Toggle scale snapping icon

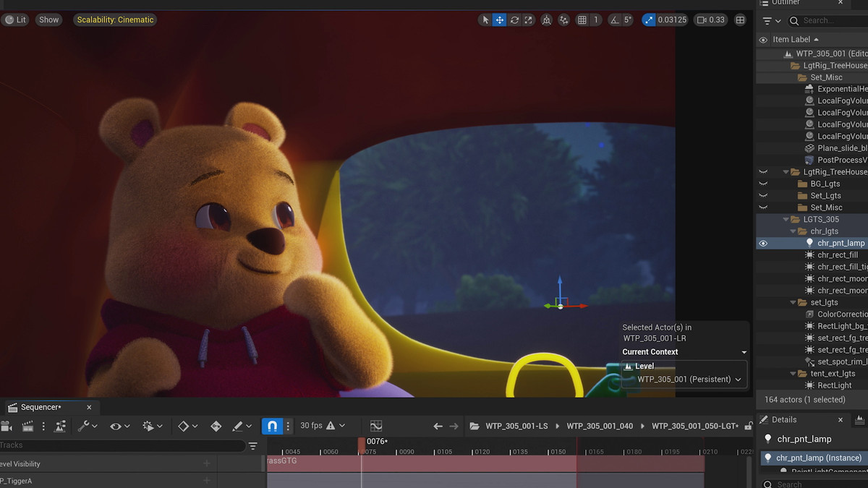pyautogui.click(x=649, y=20)
